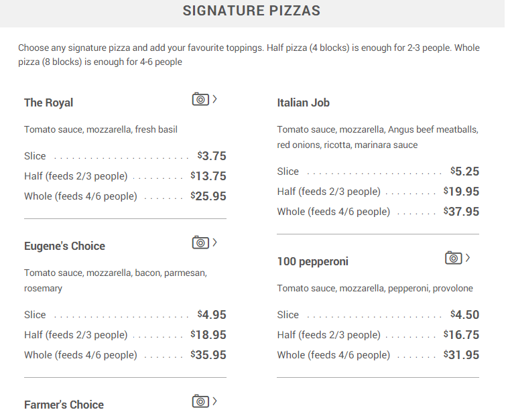Viewport: 506px width, 420px height.
Task: Open 100 pepperoni pizza title
Action: point(313,261)
